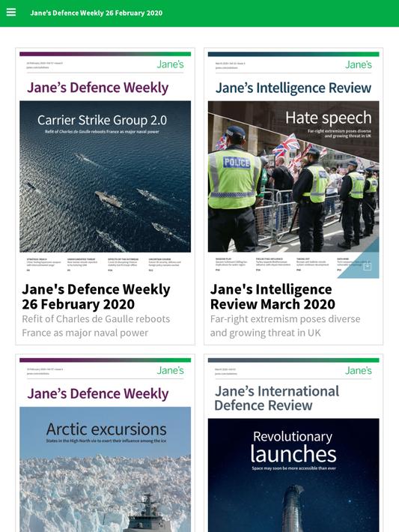399x532 pixels.
Task: Click the Jane's logo on the Intelligence Review cover
Action: point(359,64)
